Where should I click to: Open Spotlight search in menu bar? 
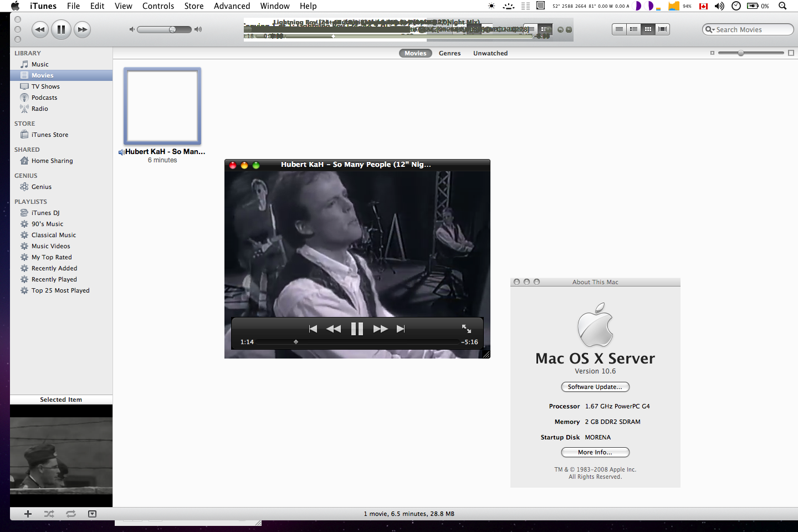(782, 6)
